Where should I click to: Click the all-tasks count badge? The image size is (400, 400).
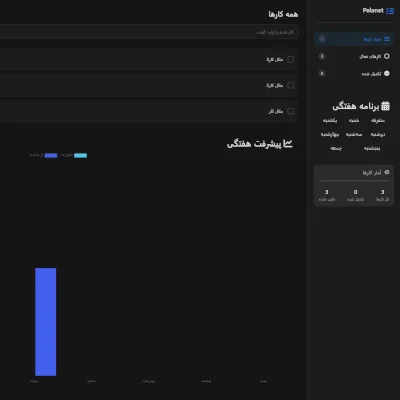(x=322, y=39)
